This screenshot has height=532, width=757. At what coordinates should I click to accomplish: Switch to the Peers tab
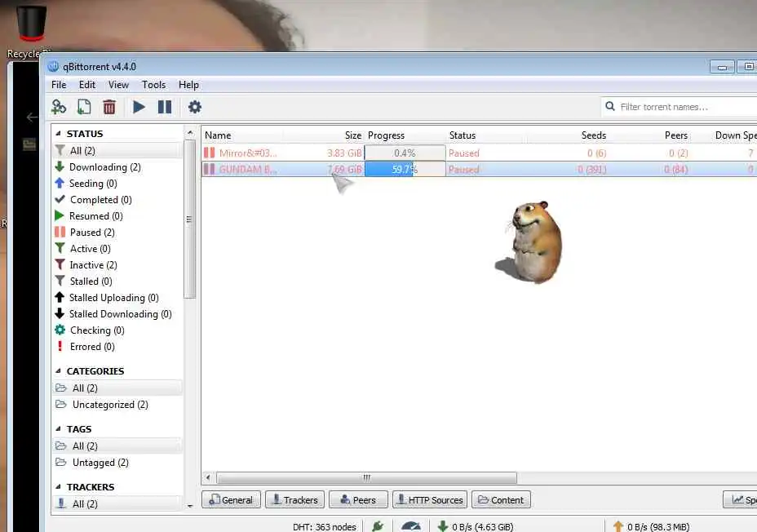coord(358,499)
